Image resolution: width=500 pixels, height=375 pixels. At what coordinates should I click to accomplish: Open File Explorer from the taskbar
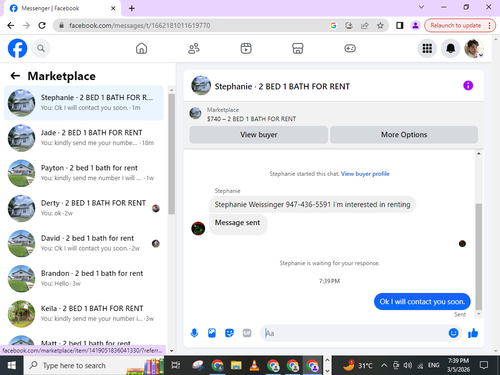coord(236,365)
